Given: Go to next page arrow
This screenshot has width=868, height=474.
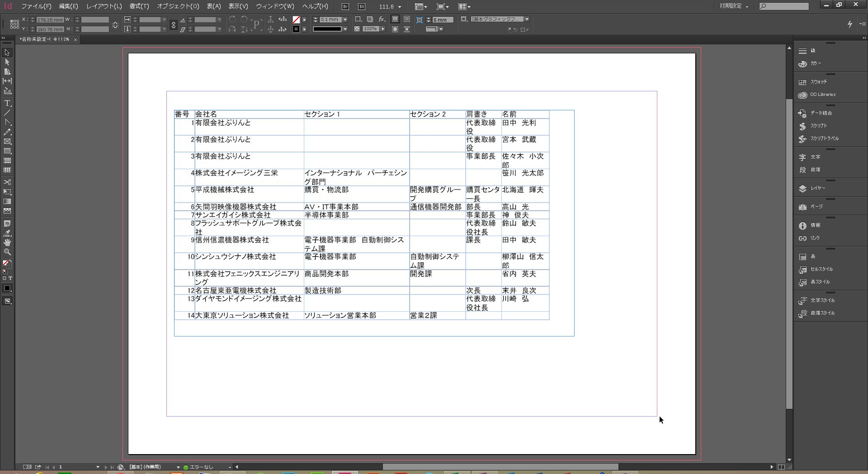Looking at the screenshot, I should click(106, 467).
